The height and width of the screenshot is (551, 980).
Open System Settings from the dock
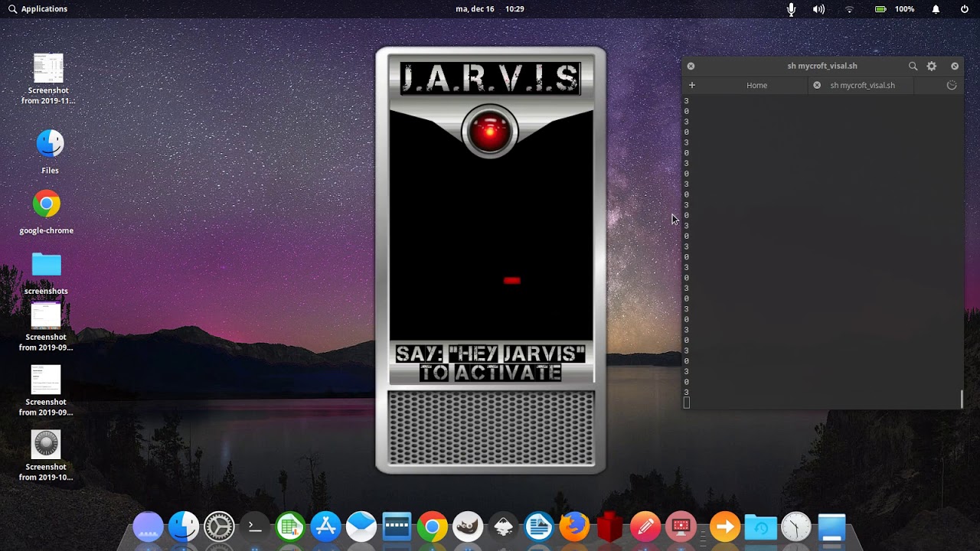click(219, 527)
